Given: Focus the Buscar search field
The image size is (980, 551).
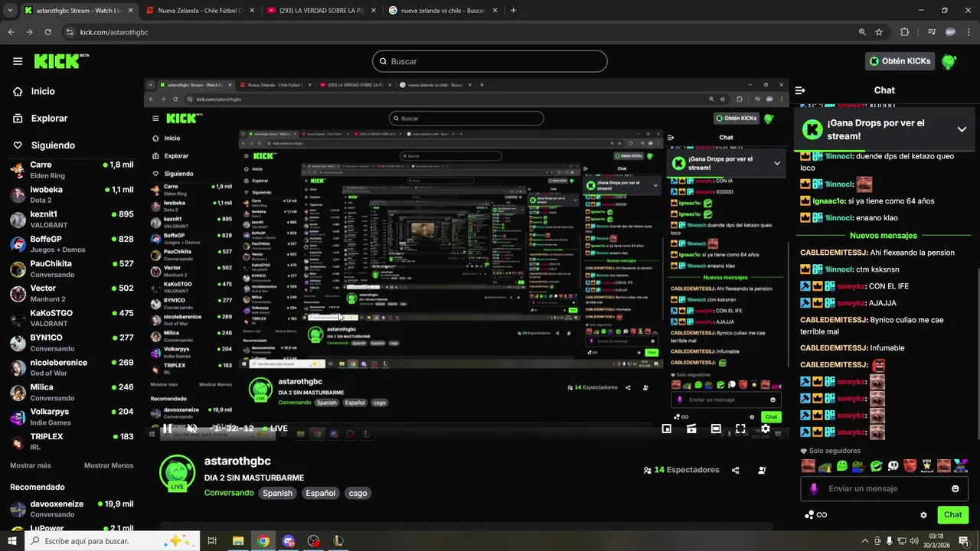Looking at the screenshot, I should click(490, 61).
